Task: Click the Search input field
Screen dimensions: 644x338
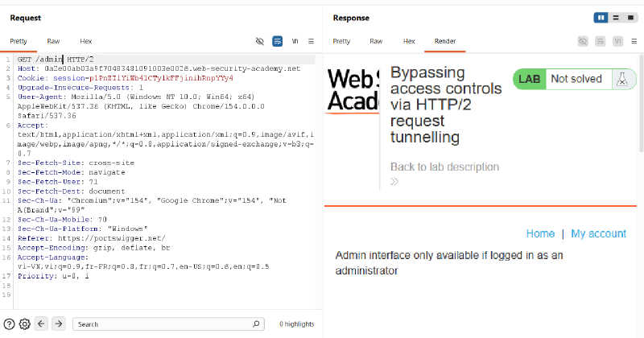Action: (168, 324)
